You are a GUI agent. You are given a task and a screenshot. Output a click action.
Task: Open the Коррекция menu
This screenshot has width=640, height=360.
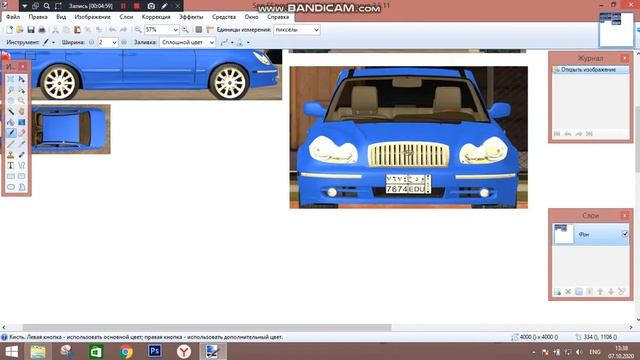156,17
